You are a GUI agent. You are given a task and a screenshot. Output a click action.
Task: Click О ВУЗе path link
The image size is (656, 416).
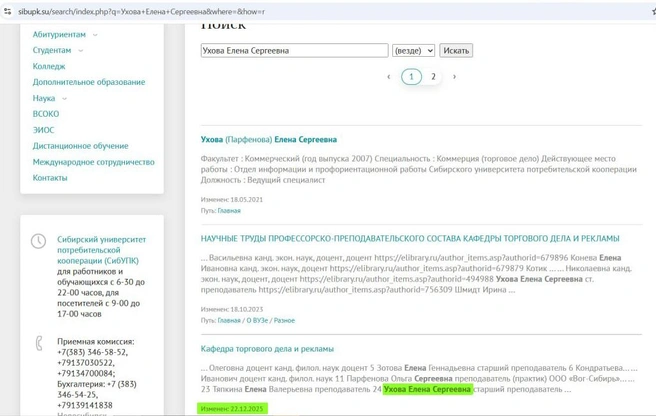click(x=257, y=321)
